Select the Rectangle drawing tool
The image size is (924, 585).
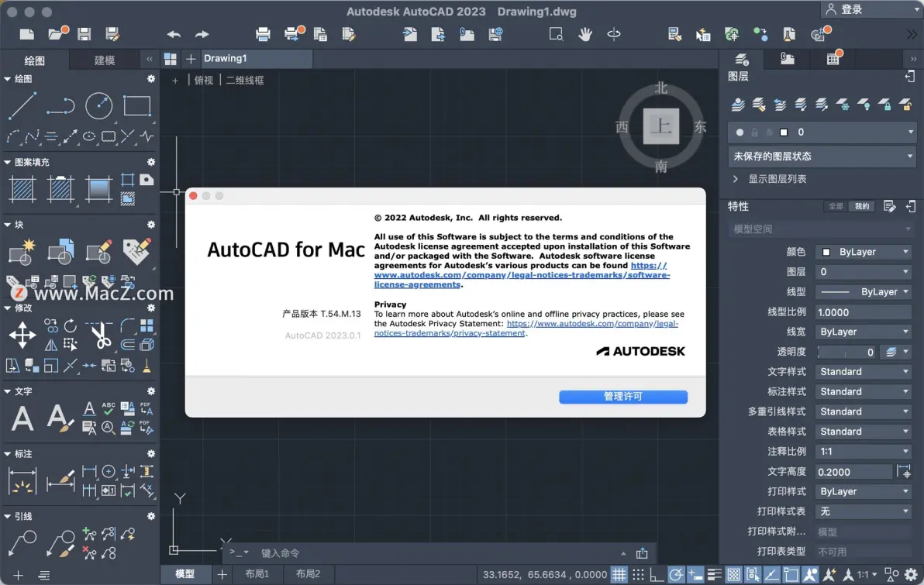[x=136, y=106]
